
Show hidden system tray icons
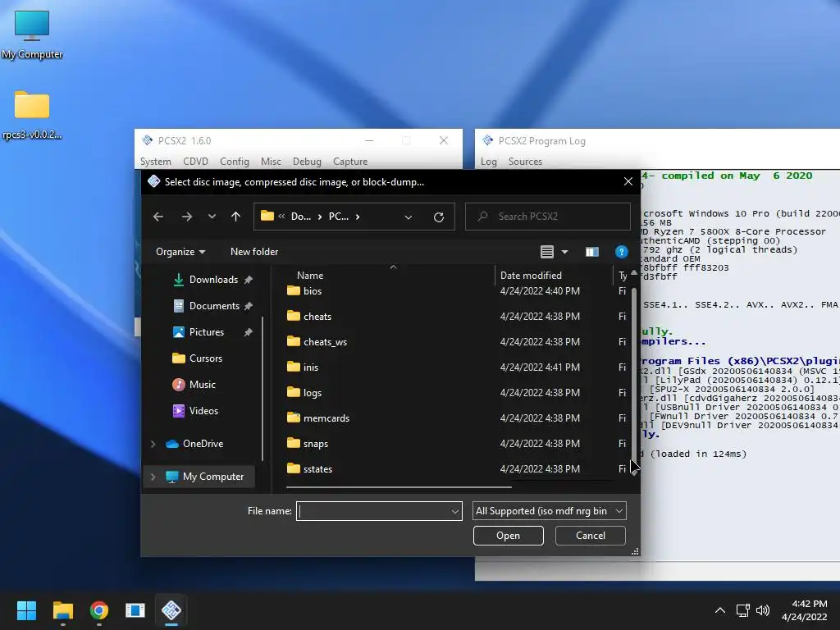pyautogui.click(x=720, y=610)
